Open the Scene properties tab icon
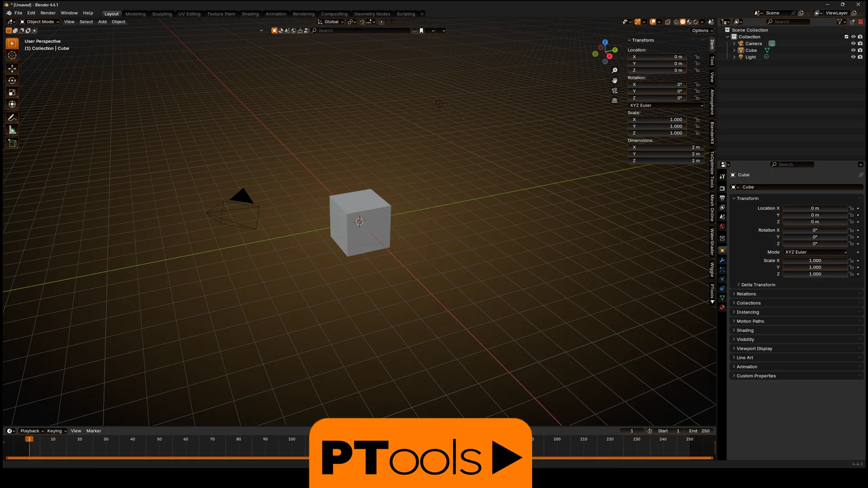868x488 pixels. pyautogui.click(x=722, y=217)
